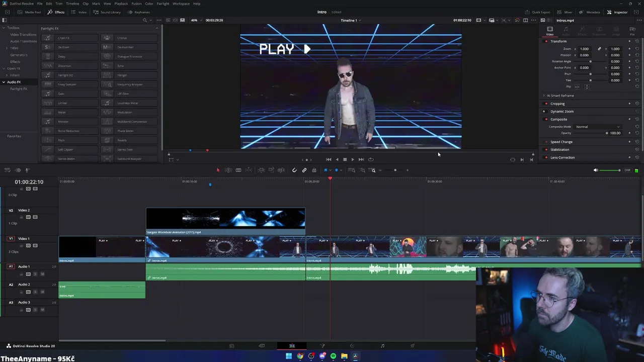Screen dimensions: 644x362
Task: Toggle loop playback
Action: (x=371, y=159)
